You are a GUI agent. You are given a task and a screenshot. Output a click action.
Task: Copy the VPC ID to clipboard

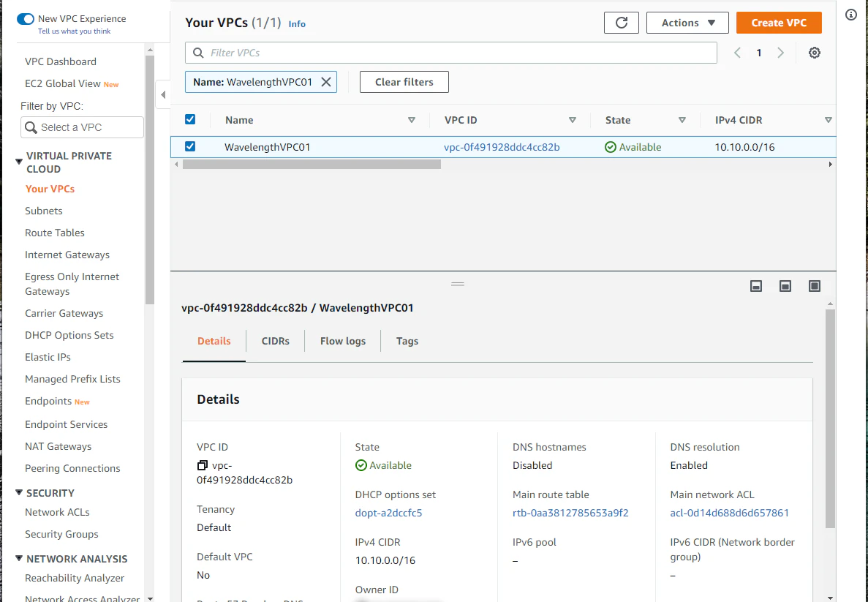202,465
